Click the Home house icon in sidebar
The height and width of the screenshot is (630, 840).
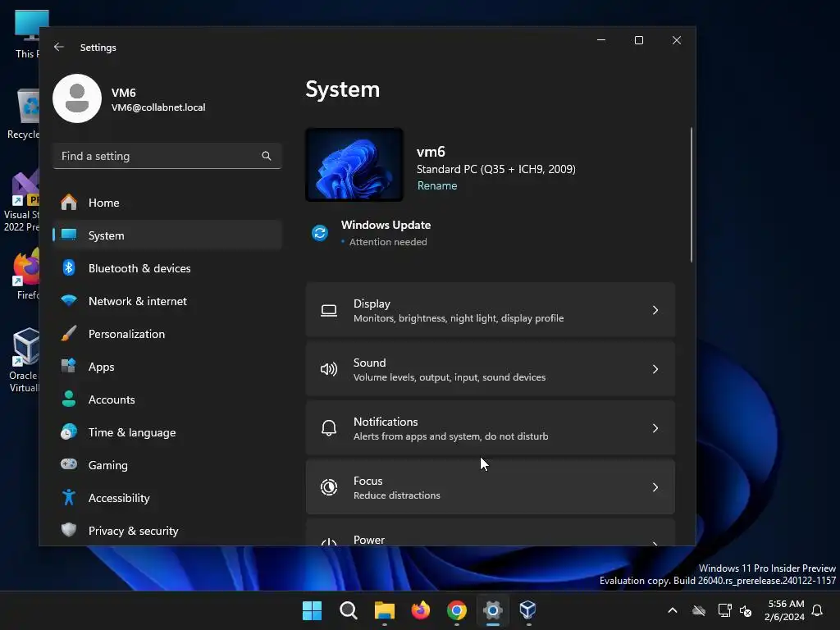click(x=69, y=203)
